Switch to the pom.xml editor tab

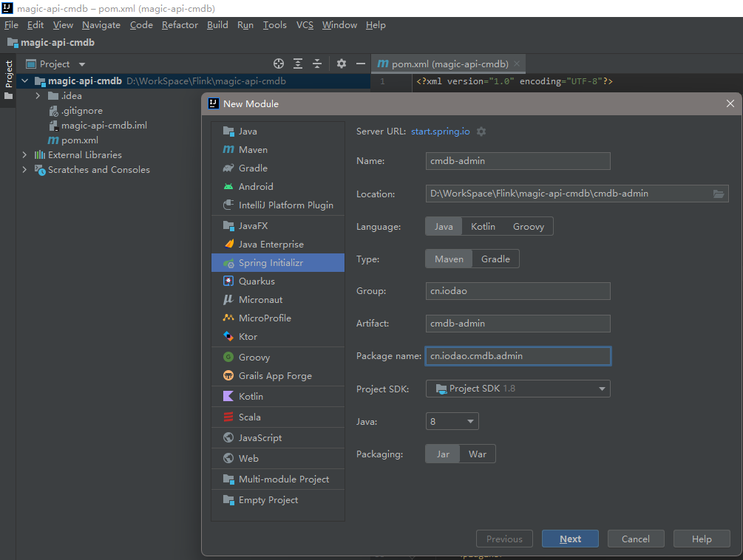click(x=444, y=64)
